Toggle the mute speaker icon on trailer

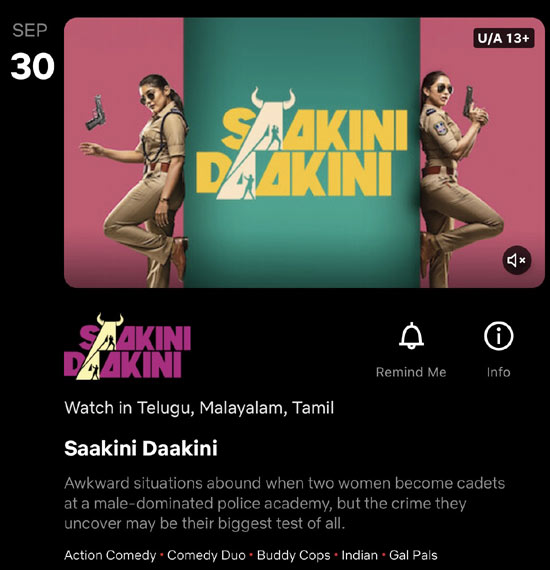pyautogui.click(x=517, y=260)
